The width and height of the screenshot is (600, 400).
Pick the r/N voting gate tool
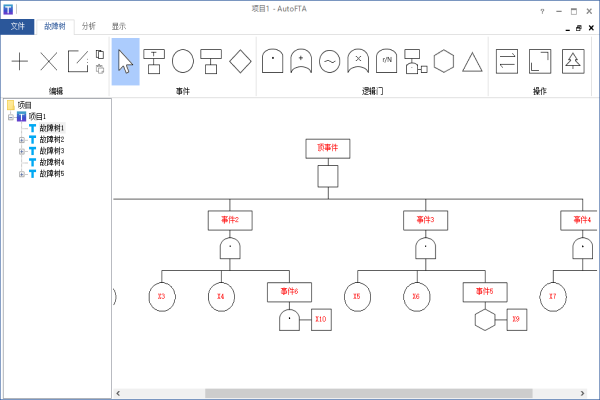pyautogui.click(x=387, y=61)
